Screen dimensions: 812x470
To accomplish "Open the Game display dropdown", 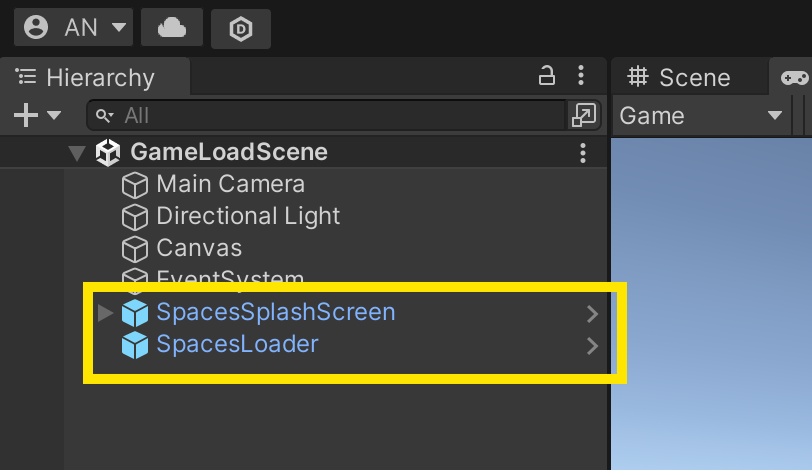I will click(700, 116).
